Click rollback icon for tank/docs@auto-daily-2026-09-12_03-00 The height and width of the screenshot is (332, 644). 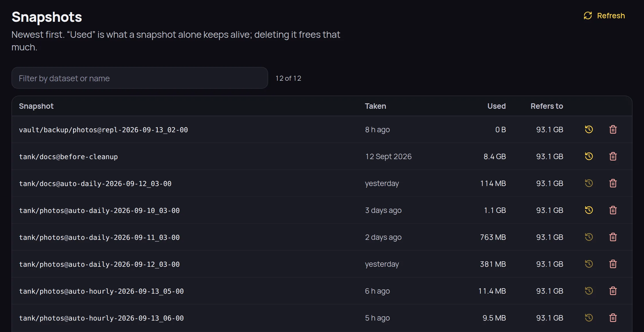click(x=589, y=183)
